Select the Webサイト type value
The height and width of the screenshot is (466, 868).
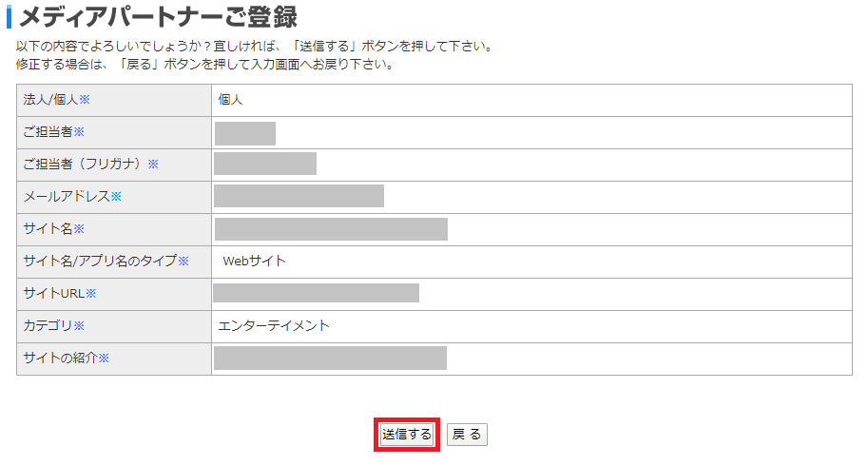point(254,262)
